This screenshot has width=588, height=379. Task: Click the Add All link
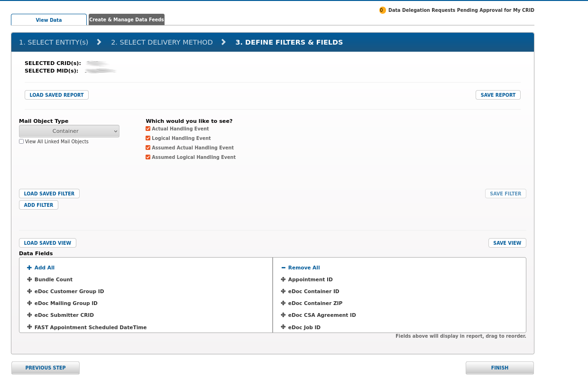[45, 268]
